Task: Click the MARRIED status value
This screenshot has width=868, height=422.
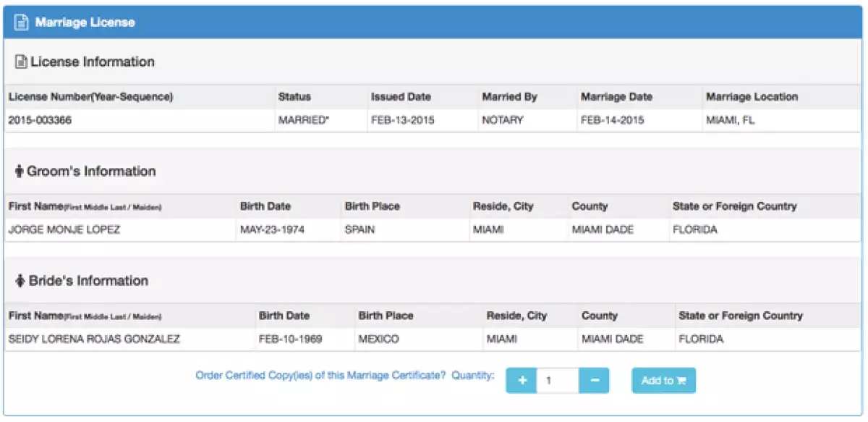Action: tap(304, 121)
